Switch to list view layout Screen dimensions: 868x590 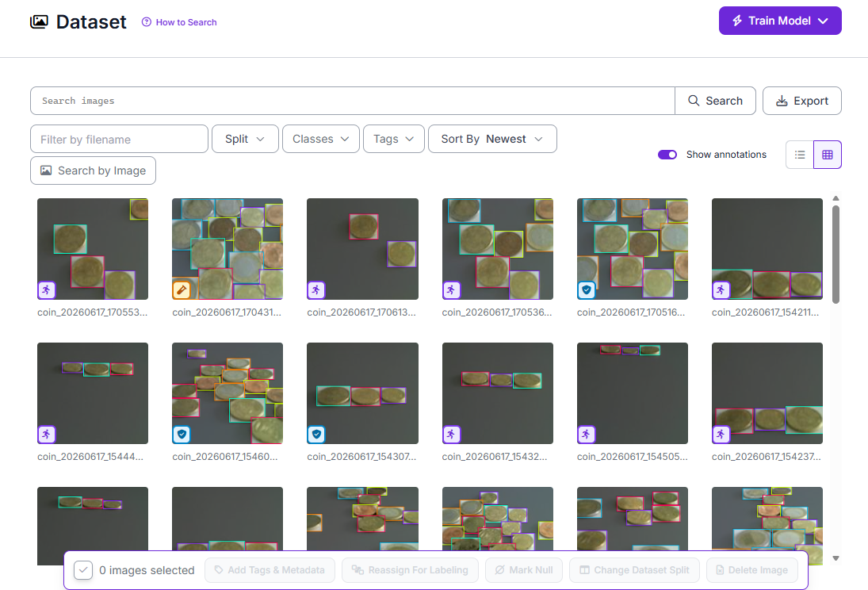click(x=800, y=155)
